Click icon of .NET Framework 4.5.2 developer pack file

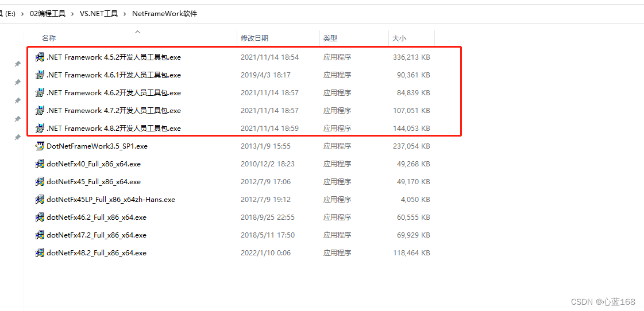pos(40,57)
